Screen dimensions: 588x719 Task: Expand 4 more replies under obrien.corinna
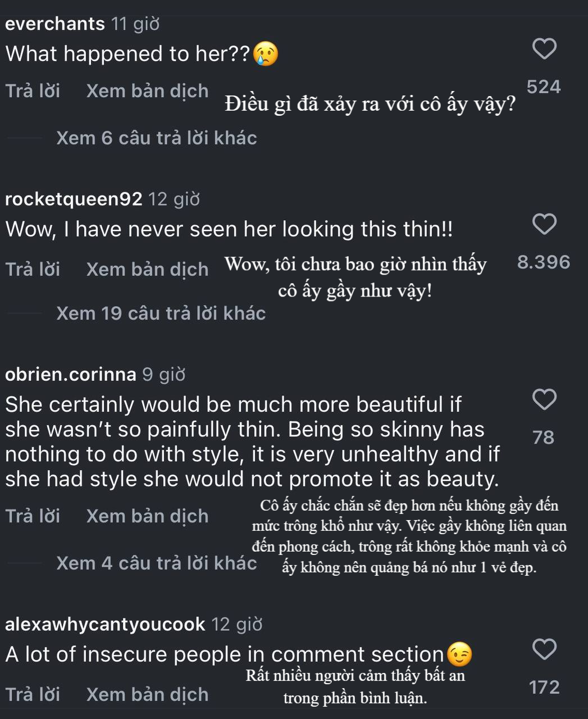click(156, 563)
